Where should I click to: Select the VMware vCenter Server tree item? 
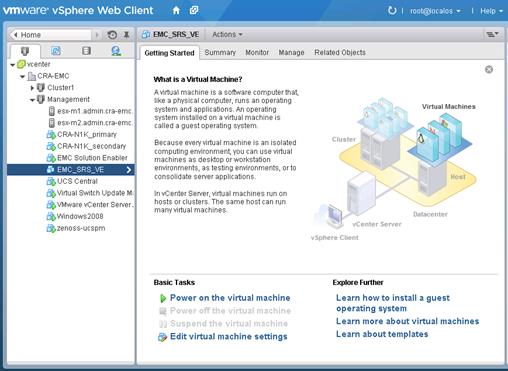pos(95,205)
